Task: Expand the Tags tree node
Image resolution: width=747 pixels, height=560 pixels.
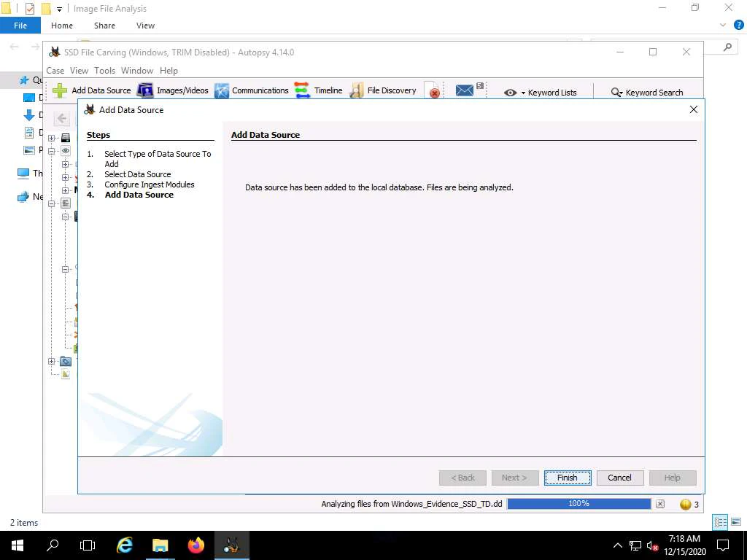Action: click(52, 362)
